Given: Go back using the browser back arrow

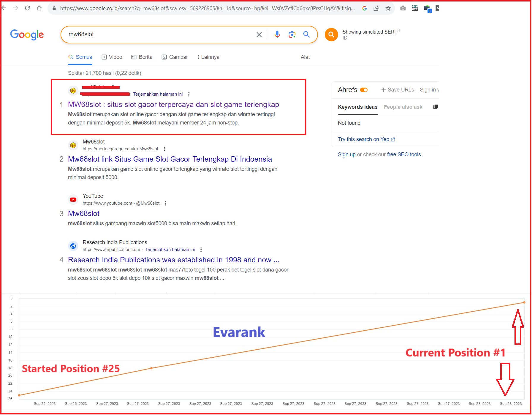Looking at the screenshot, I should (4, 8).
